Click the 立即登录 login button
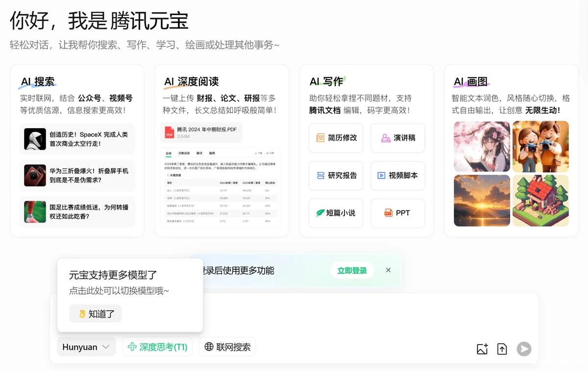Screen dimensions: 588x371 coord(352,271)
